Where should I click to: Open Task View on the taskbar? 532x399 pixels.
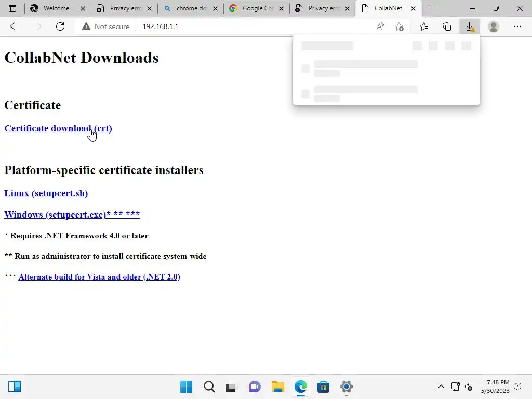[231, 387]
